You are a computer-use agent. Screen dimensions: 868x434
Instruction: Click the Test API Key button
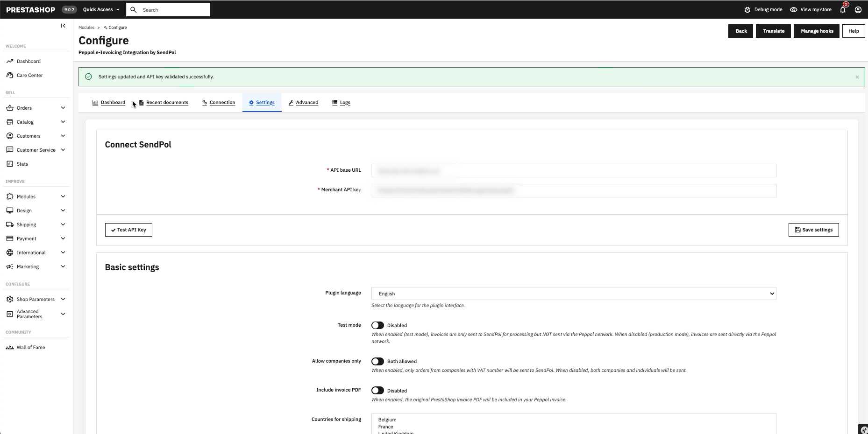click(128, 230)
